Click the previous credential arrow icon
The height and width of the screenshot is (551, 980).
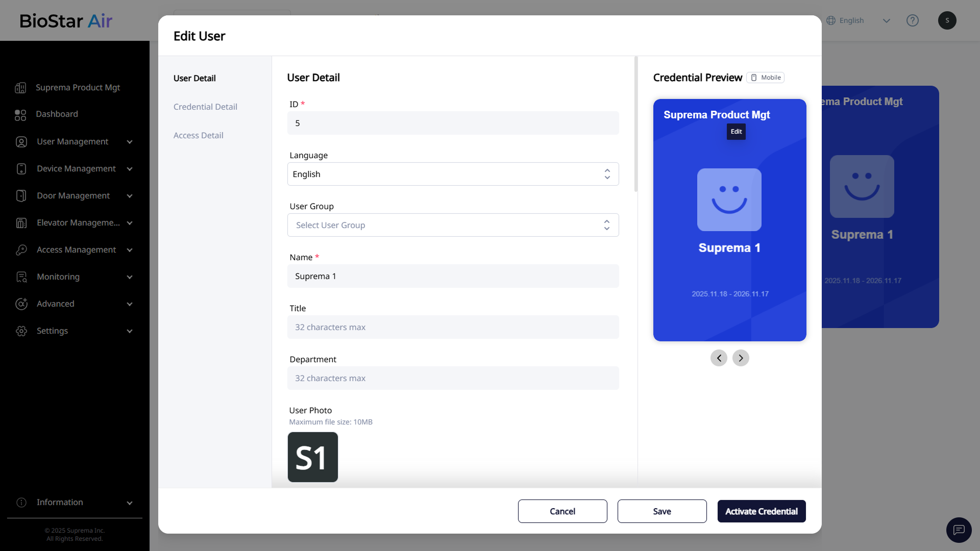719,358
